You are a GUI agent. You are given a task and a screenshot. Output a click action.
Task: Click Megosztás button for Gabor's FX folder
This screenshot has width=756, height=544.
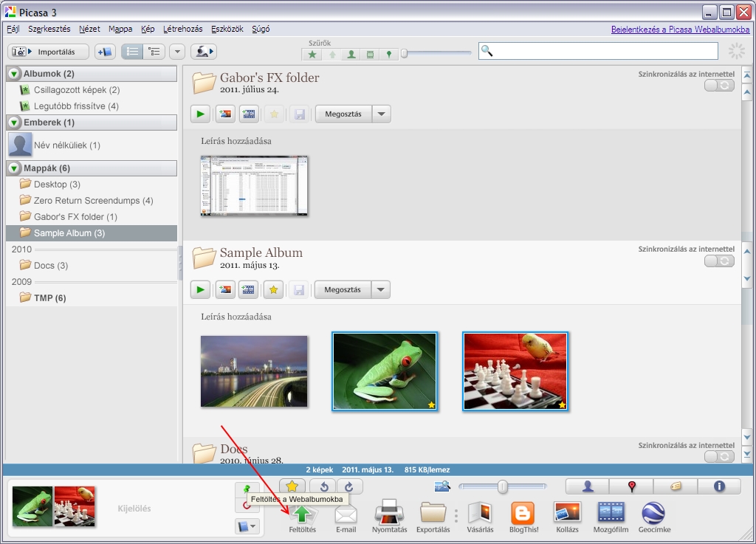[x=343, y=114]
